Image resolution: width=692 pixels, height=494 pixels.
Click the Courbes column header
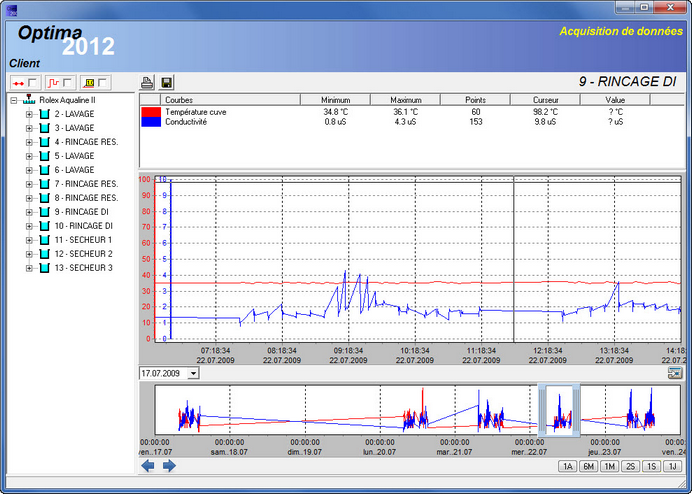(230, 100)
